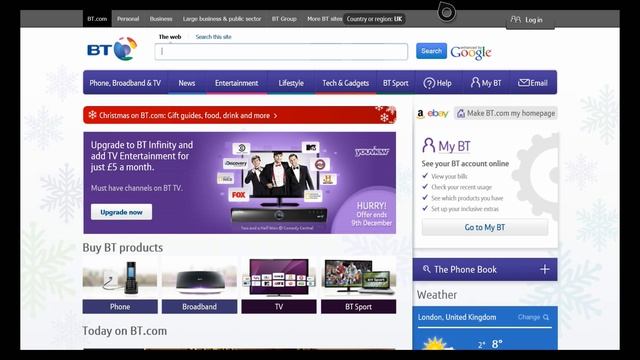Click the weather Change search icon
The image size is (640, 360).
pos(546,317)
